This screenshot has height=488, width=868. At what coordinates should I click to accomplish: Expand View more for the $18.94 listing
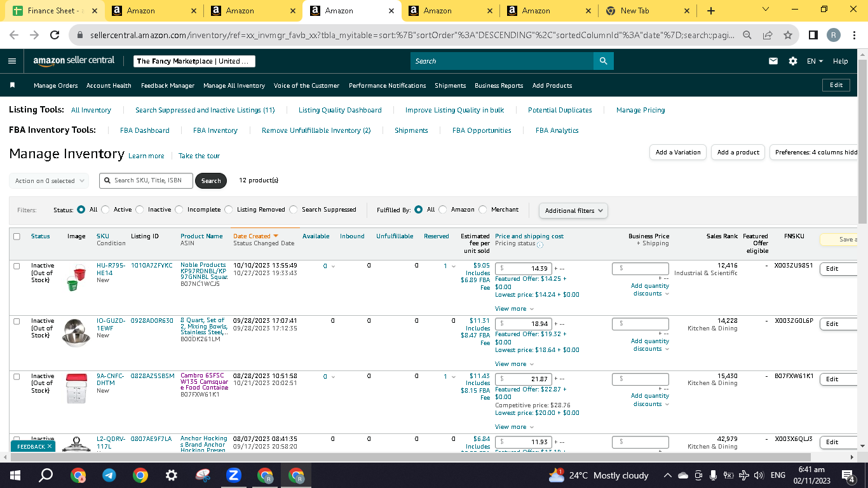514,364
